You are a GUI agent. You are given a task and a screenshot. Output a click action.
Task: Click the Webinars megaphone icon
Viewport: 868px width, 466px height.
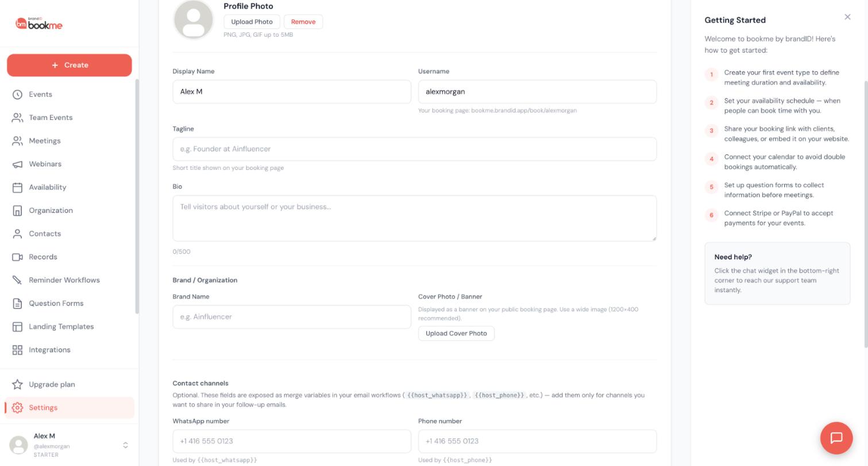tap(17, 164)
